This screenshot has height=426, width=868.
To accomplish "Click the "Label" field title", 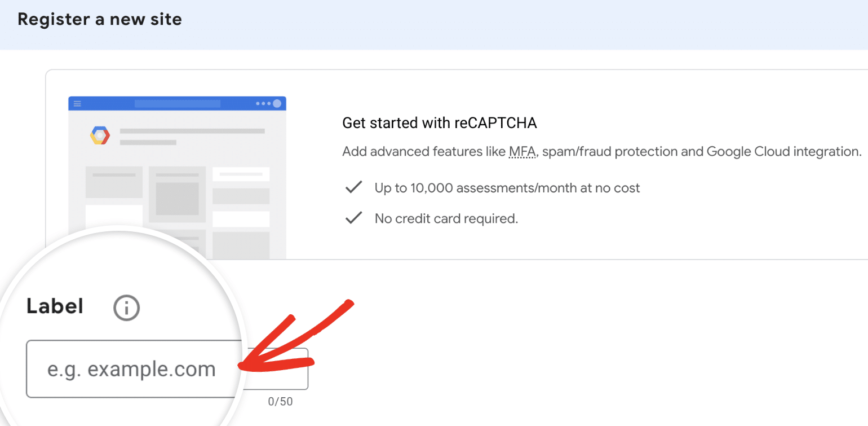I will (55, 306).
